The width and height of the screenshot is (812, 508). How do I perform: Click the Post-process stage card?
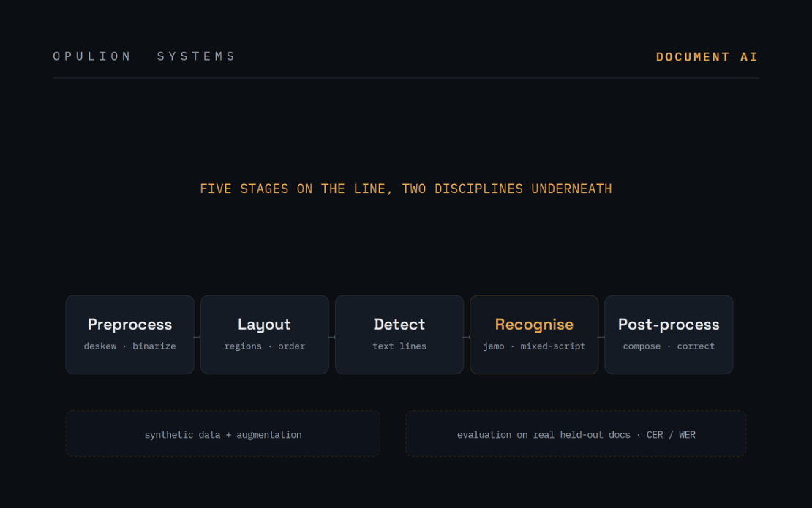tap(669, 335)
